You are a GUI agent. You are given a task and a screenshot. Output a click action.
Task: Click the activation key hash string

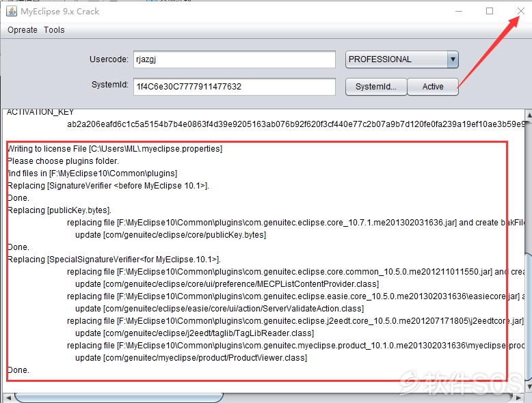tap(296, 124)
